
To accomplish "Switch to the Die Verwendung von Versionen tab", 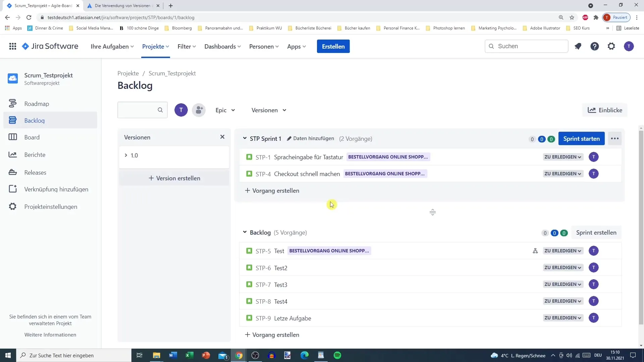I will 123,6.
